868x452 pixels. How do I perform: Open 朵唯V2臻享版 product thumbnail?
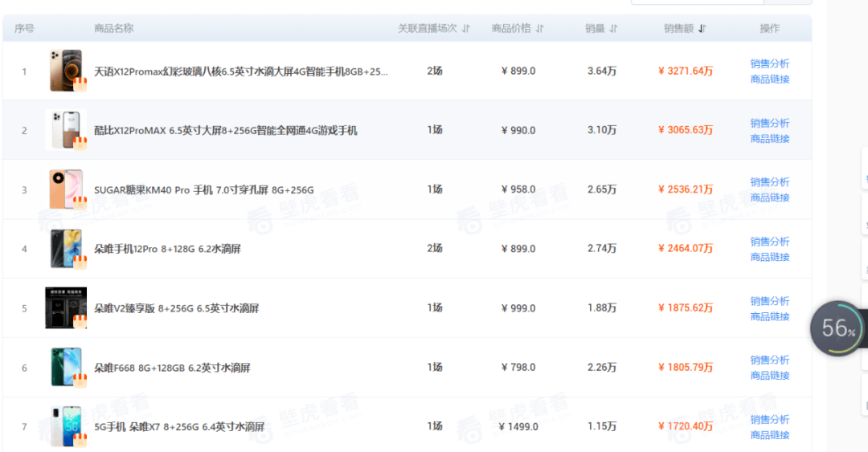(x=66, y=308)
